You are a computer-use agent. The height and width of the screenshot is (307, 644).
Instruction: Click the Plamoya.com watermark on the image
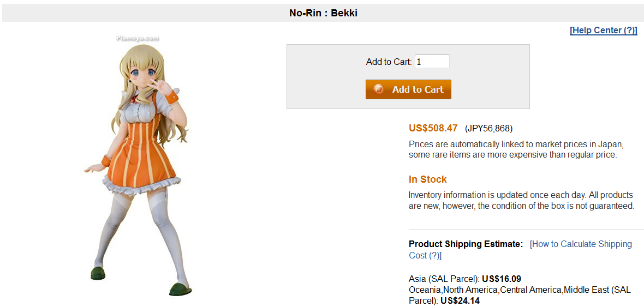[138, 38]
